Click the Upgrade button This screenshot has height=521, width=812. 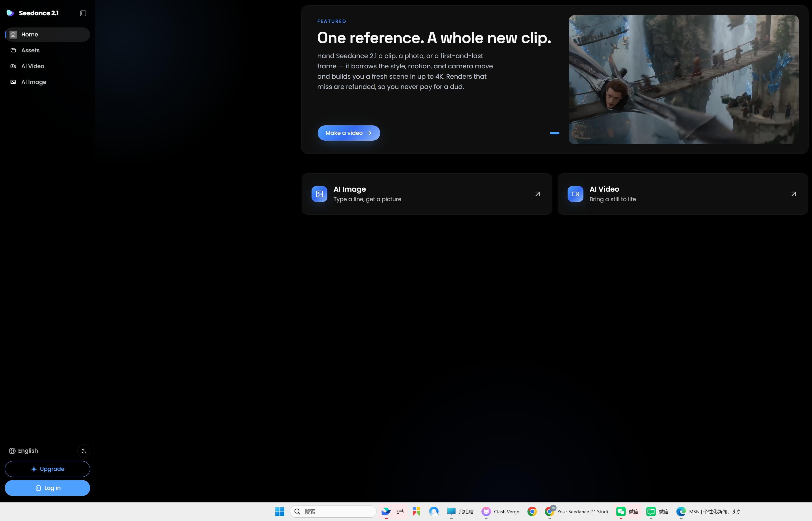coord(47,469)
